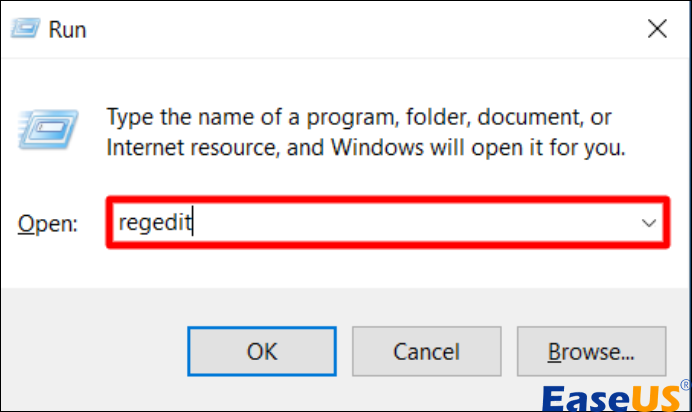Close the Run dialog with X

coord(657,30)
